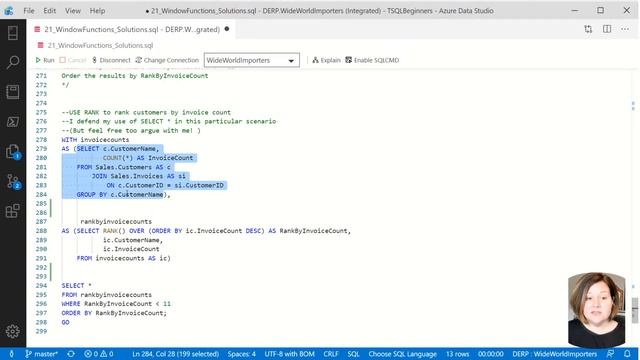Click Choose SQL Language in status bar

(402, 354)
